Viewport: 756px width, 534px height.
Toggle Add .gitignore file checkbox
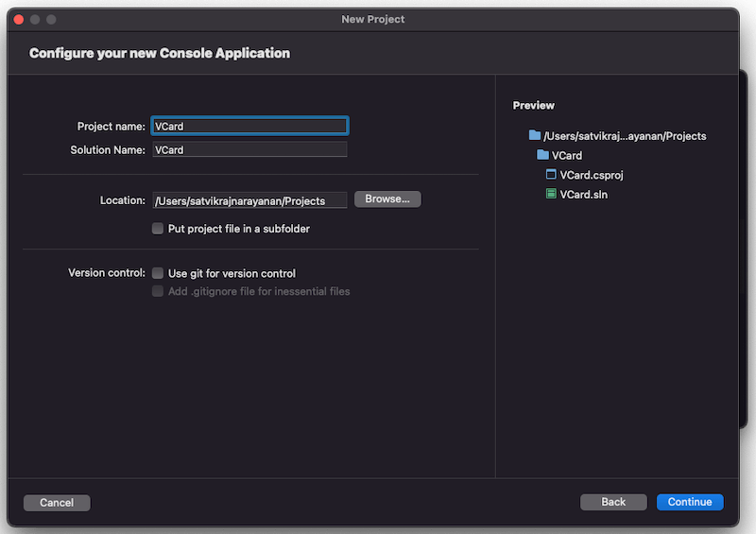[x=158, y=291]
